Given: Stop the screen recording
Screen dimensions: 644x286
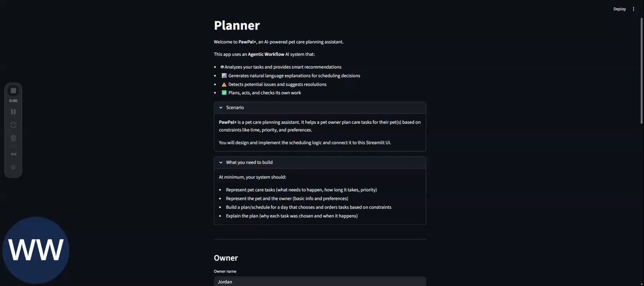Looking at the screenshot, I should coord(14,90).
